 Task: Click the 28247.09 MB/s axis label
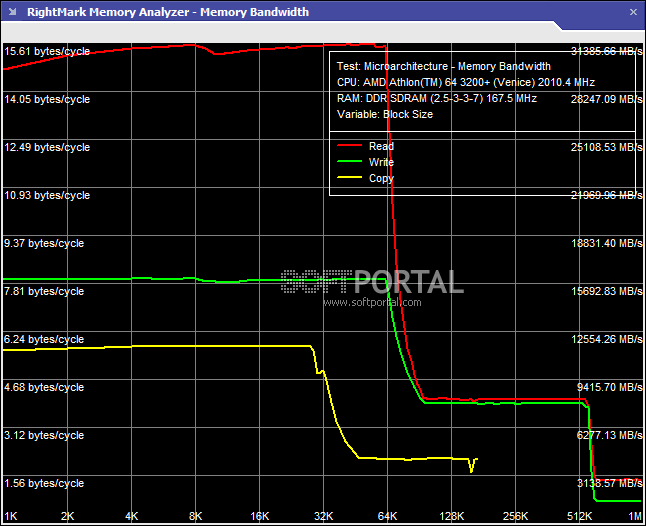[x=606, y=99]
